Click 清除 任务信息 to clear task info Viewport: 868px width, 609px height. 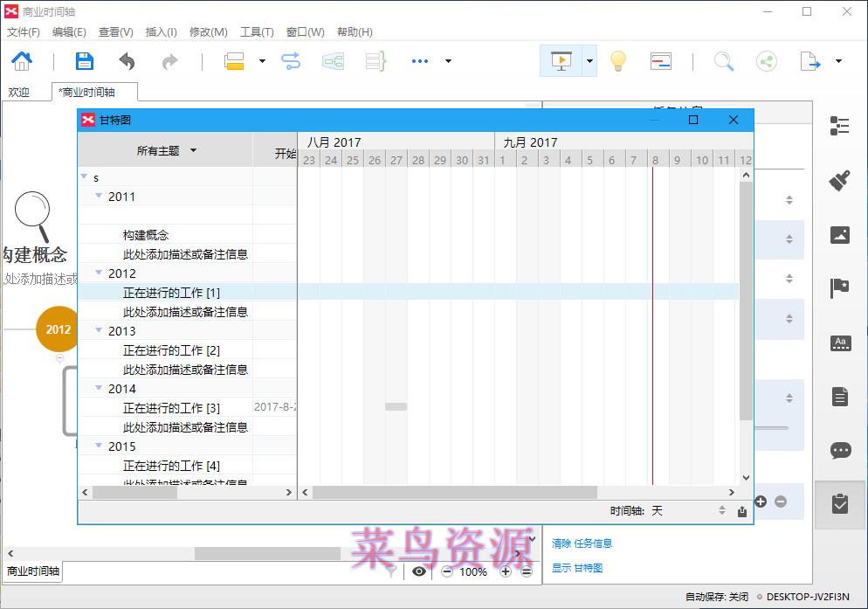pos(582,543)
